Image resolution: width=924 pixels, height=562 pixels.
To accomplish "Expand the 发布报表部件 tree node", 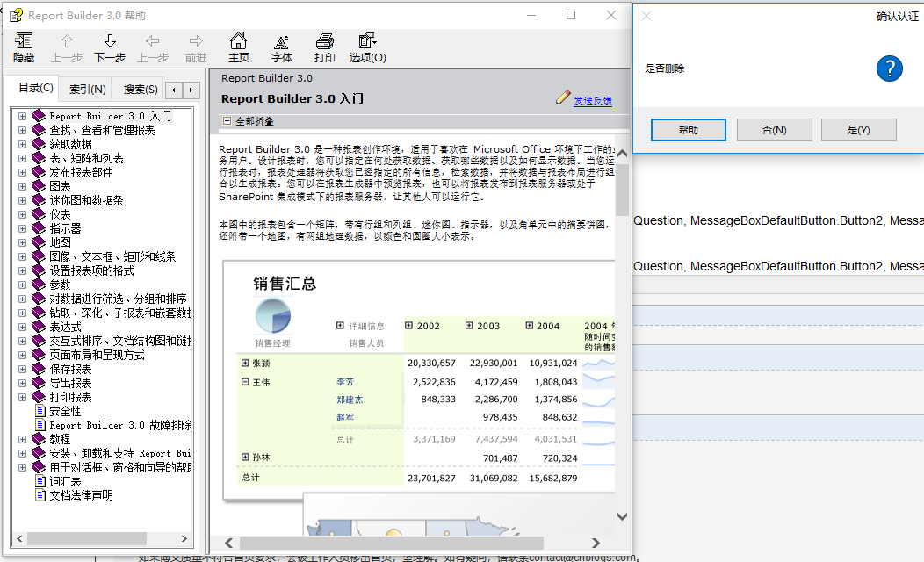I will (22, 173).
